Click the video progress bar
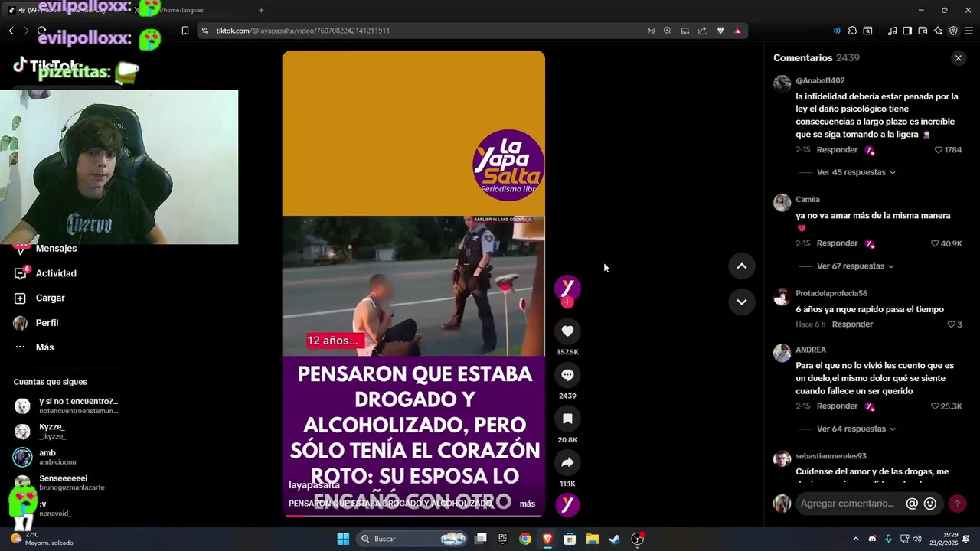 [x=413, y=516]
